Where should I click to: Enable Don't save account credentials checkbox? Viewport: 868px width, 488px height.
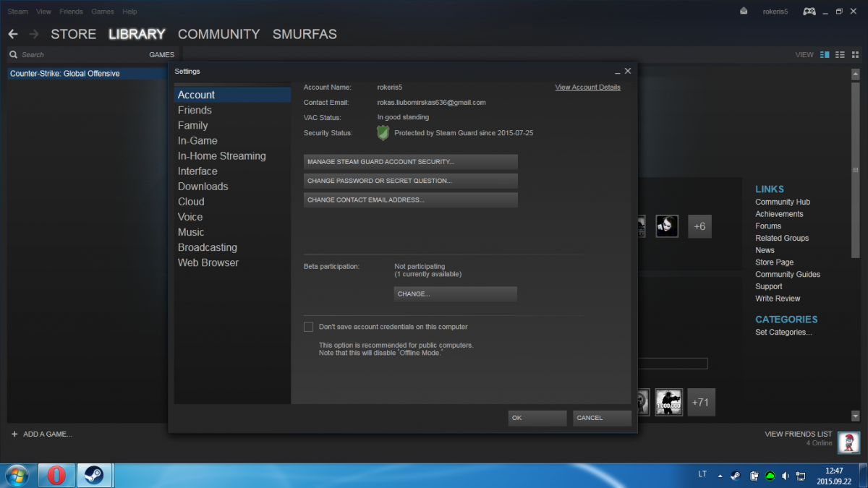click(309, 327)
